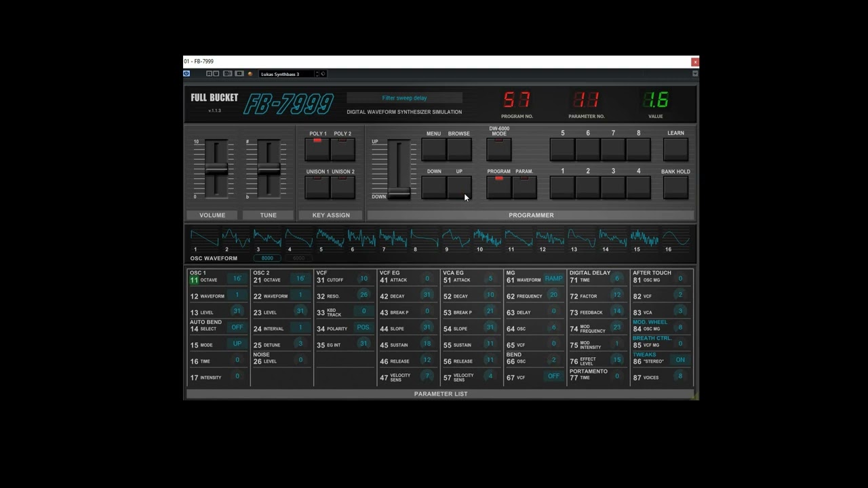Click the A/B compare settings icon
The width and height of the screenshot is (868, 488).
point(228,73)
